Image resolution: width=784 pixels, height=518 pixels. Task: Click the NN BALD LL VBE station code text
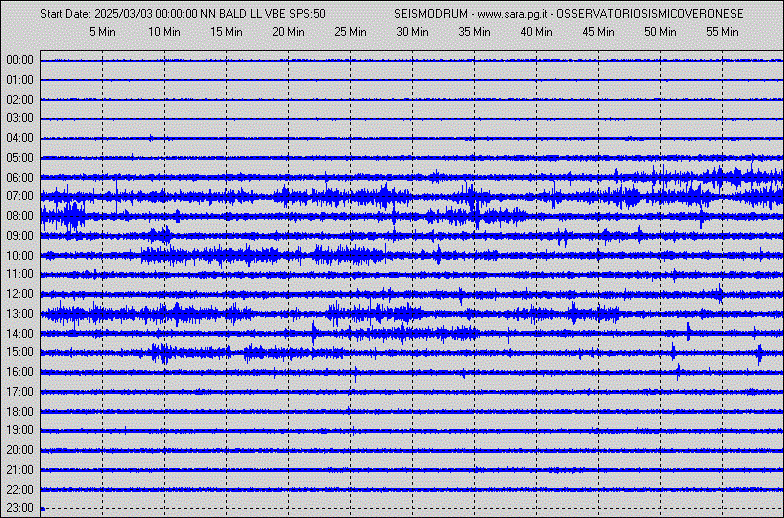click(243, 14)
